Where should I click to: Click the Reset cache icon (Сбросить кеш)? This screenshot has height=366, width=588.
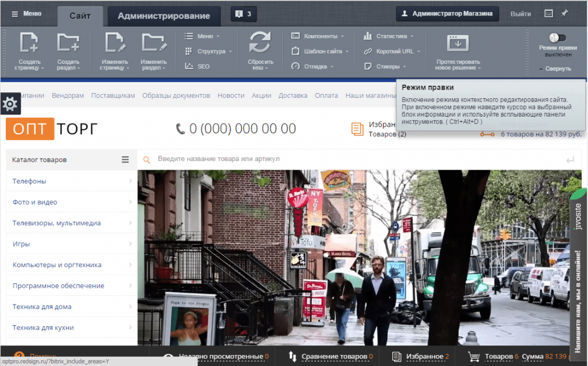pyautogui.click(x=260, y=42)
